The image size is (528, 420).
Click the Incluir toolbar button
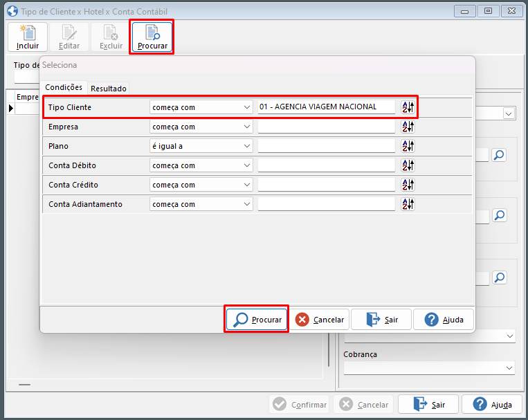[28, 37]
